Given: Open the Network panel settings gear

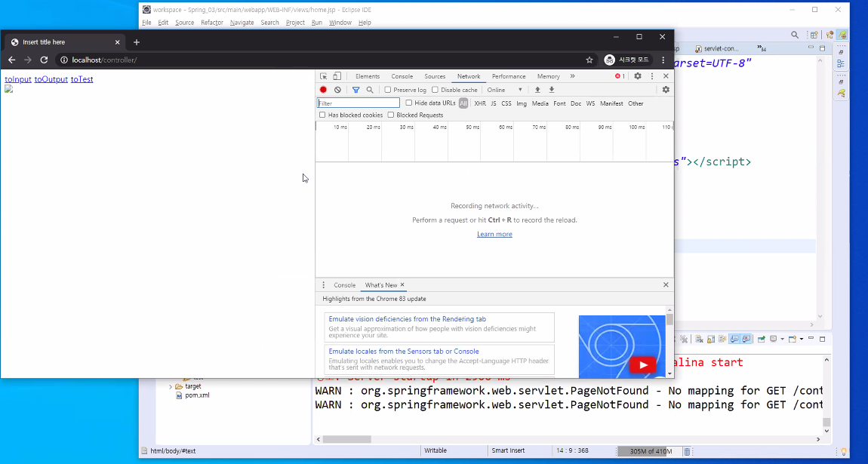Looking at the screenshot, I should pos(666,90).
